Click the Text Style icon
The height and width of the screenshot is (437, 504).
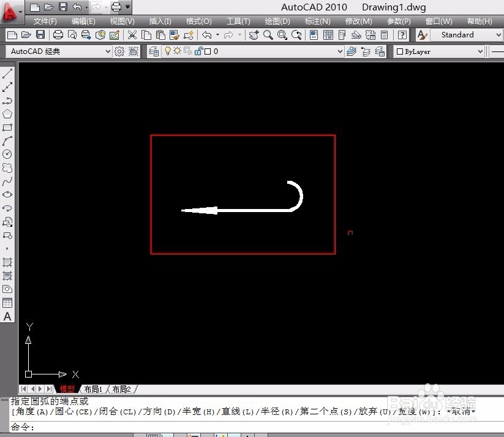[422, 35]
